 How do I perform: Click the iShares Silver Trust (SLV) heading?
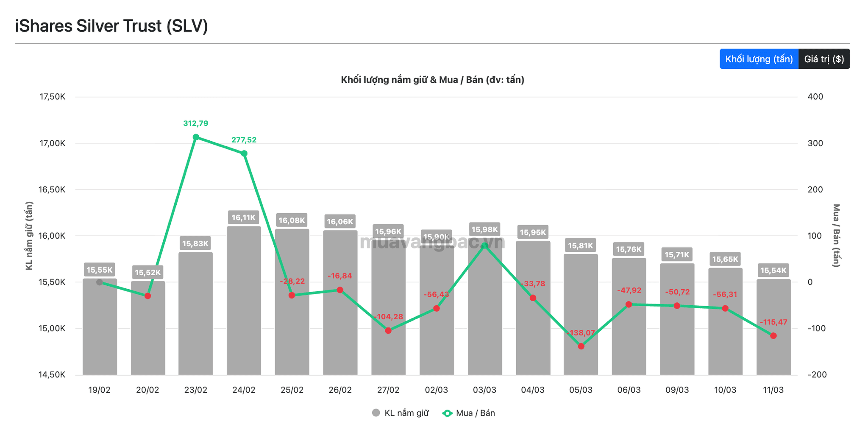[111, 26]
